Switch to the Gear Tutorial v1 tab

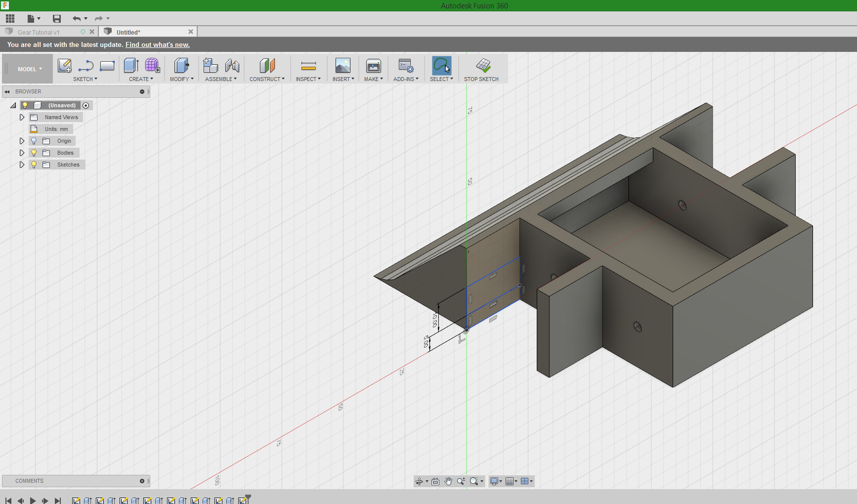(39, 32)
